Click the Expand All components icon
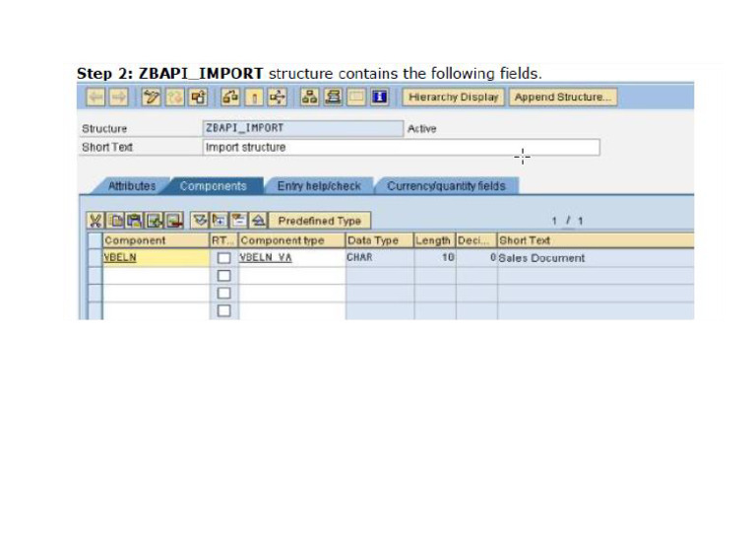This screenshot has height=535, width=756. tap(200, 221)
